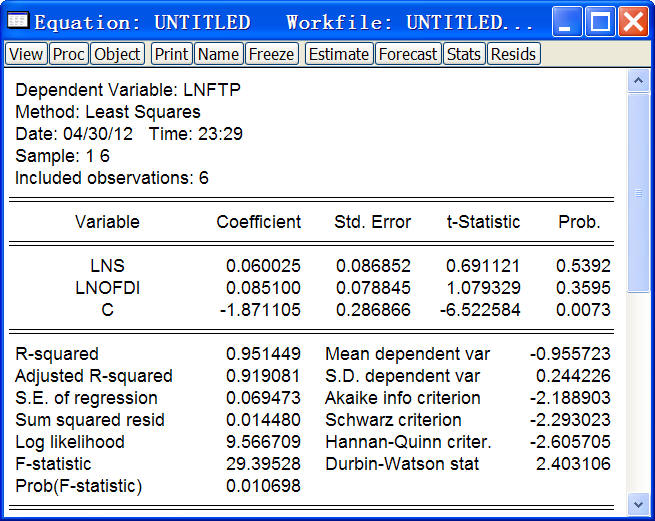The image size is (655, 521).
Task: Click the scroll down arrow
Action: click(x=638, y=504)
